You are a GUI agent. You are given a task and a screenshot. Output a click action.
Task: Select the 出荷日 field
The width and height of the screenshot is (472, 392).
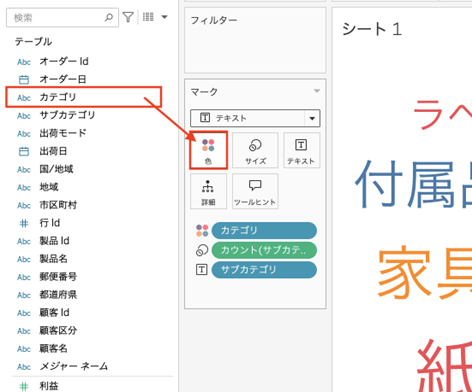(53, 151)
